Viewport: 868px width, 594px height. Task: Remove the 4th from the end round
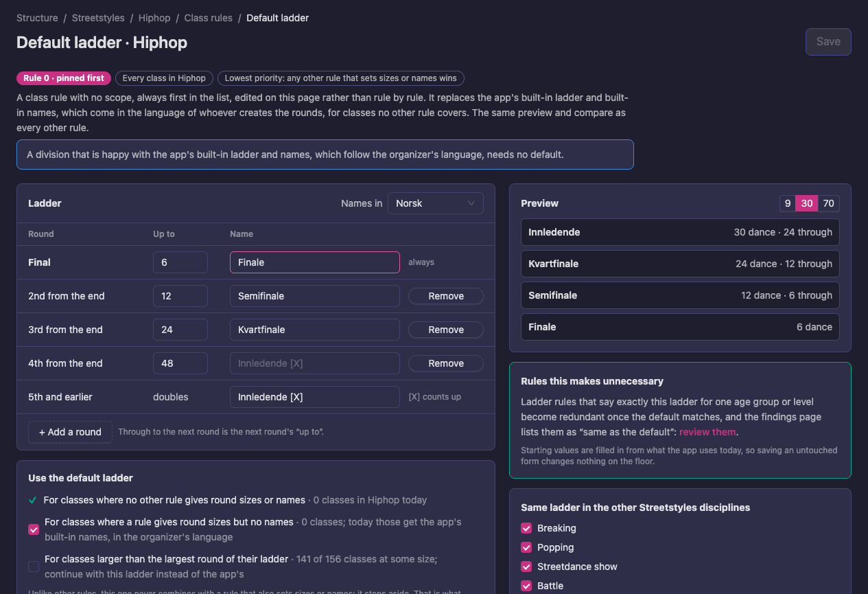pyautogui.click(x=446, y=363)
